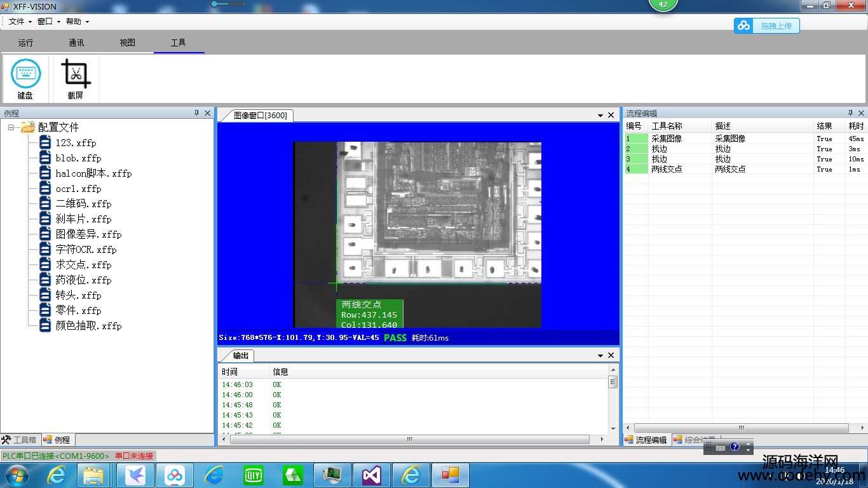Select row 4 两线交点 tool
868x488 pixels.
[745, 169]
